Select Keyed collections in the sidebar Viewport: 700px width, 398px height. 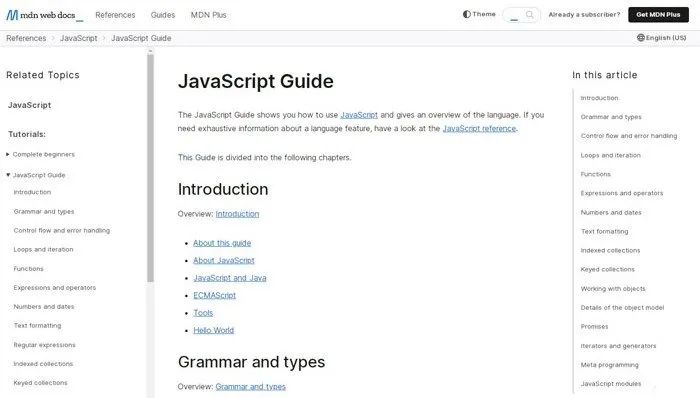pos(41,383)
